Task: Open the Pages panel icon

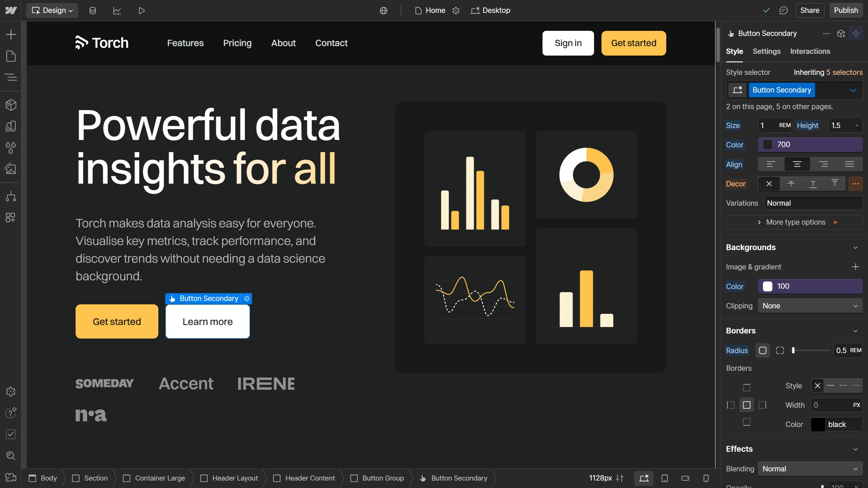Action: tap(11, 56)
